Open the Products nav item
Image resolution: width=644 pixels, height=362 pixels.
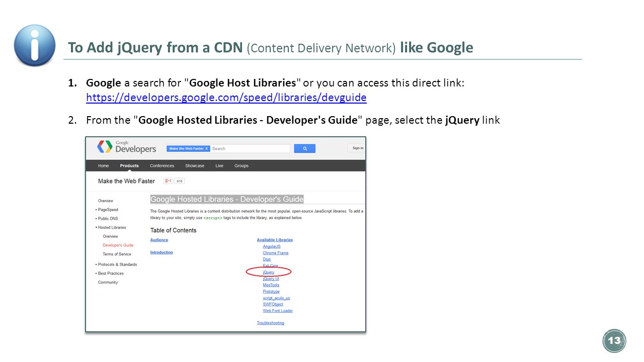pyautogui.click(x=129, y=166)
